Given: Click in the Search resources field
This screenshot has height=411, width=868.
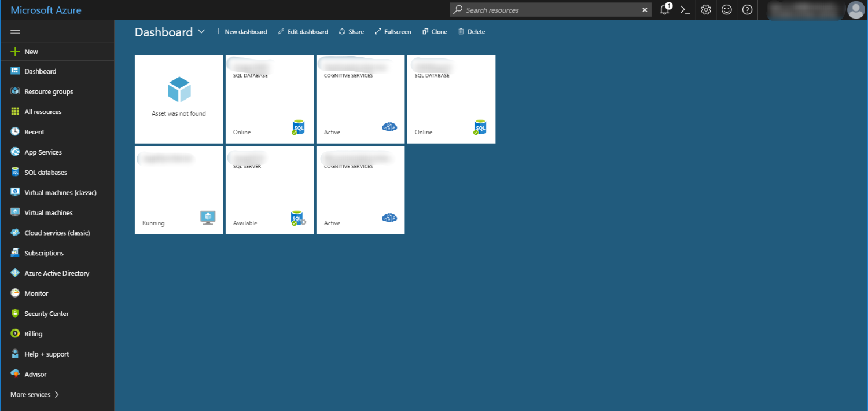Looking at the screenshot, I should point(550,10).
